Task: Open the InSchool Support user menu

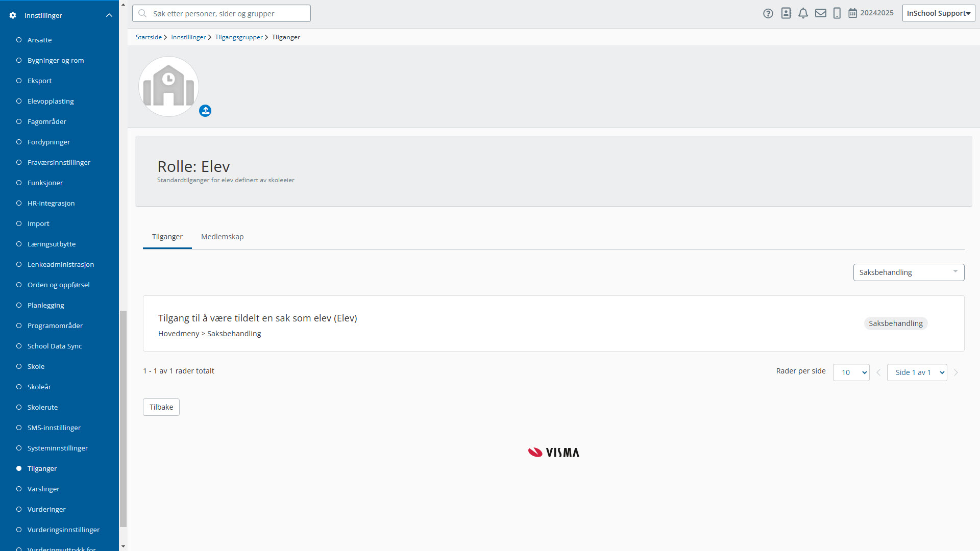Action: point(938,13)
